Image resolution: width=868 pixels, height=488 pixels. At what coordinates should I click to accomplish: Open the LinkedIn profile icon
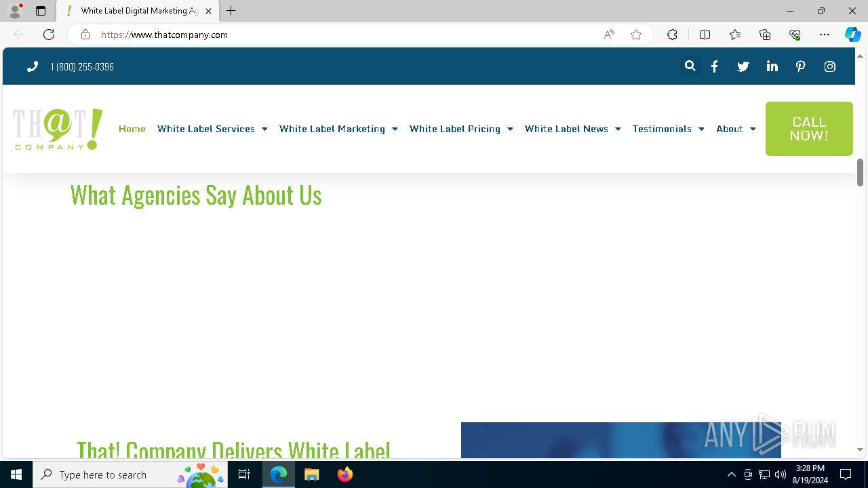point(772,66)
